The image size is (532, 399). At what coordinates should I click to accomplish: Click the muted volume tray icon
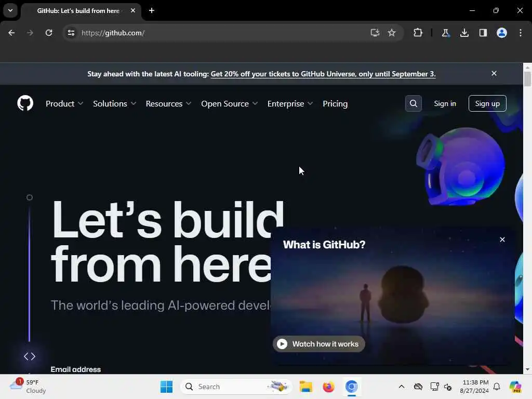tap(448, 387)
